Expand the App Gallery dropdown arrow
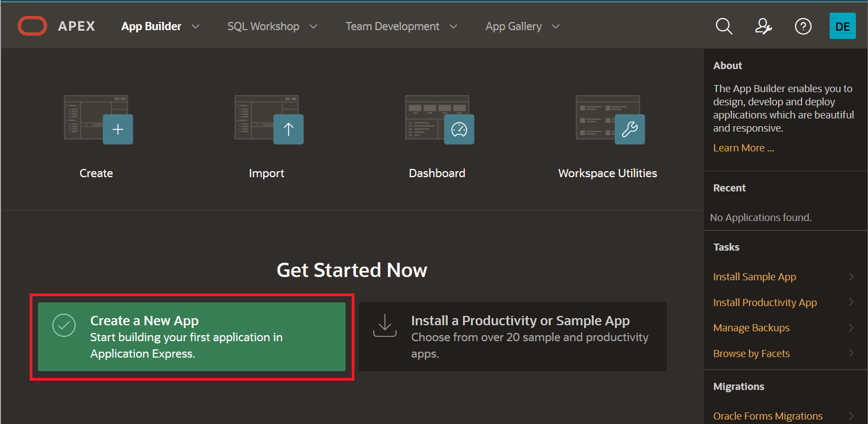Screen dimensions: 868x424 coord(556,26)
